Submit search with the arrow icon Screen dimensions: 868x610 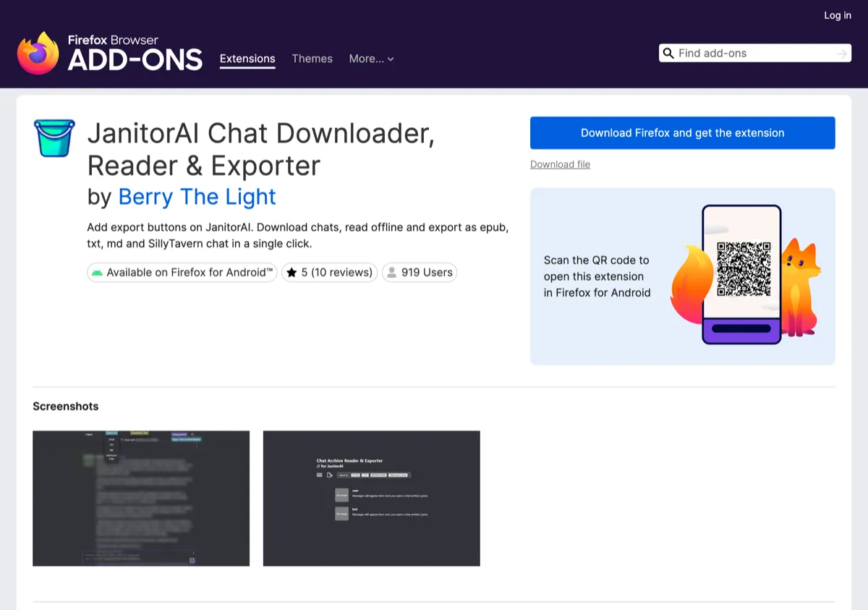(841, 54)
